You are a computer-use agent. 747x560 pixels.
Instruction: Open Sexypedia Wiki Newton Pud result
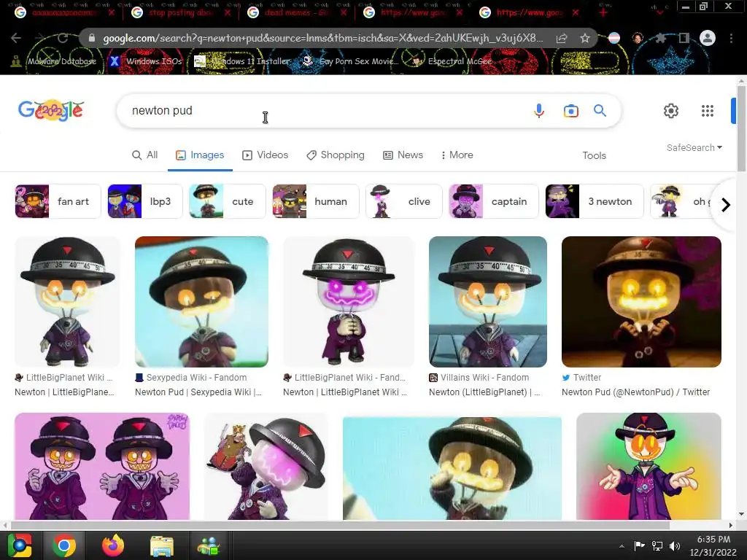click(198, 392)
